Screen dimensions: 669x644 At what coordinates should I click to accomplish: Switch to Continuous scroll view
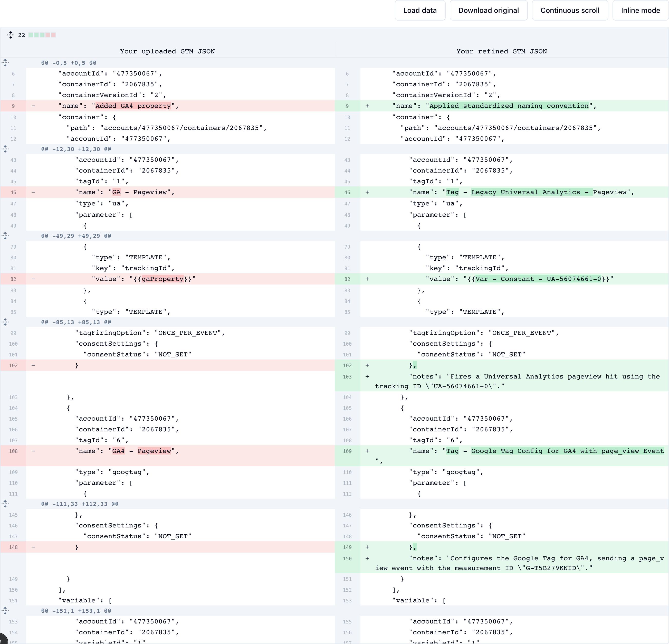pyautogui.click(x=570, y=10)
